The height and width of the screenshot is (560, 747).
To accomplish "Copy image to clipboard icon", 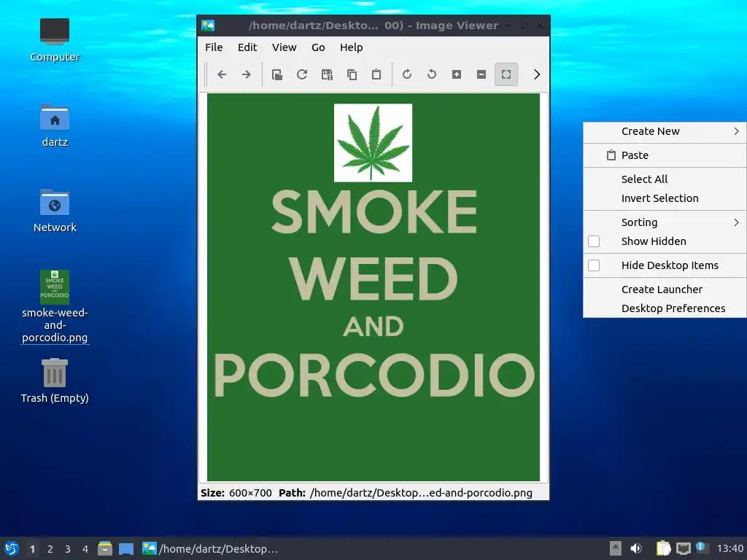I will tap(352, 74).
